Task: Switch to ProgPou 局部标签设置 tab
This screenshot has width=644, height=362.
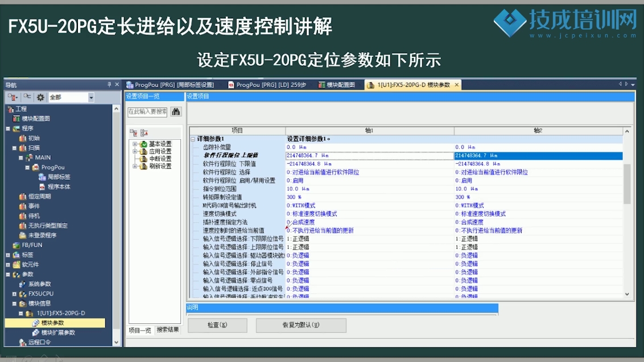Action: tap(171, 85)
